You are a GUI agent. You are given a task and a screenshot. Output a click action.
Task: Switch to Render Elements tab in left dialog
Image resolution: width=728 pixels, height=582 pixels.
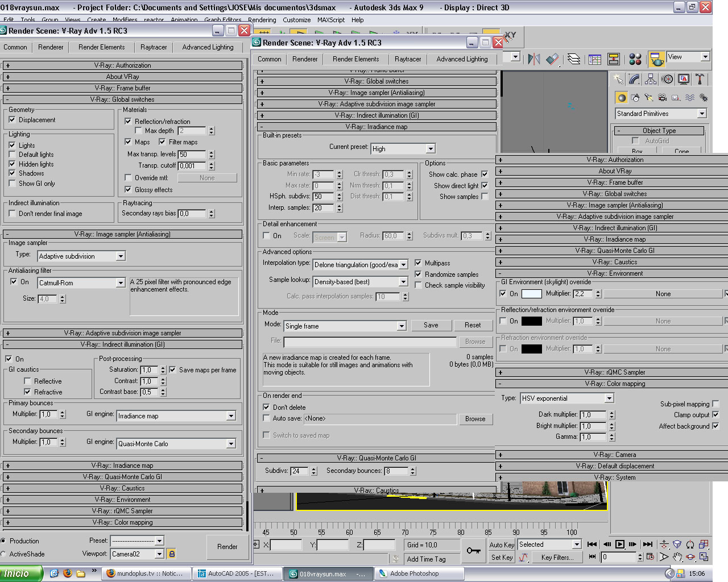click(102, 47)
